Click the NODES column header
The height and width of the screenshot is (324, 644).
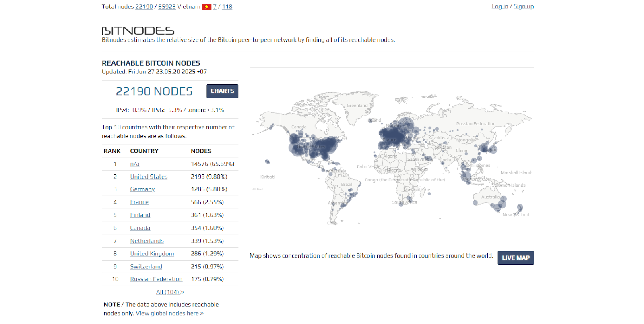pos(201,151)
